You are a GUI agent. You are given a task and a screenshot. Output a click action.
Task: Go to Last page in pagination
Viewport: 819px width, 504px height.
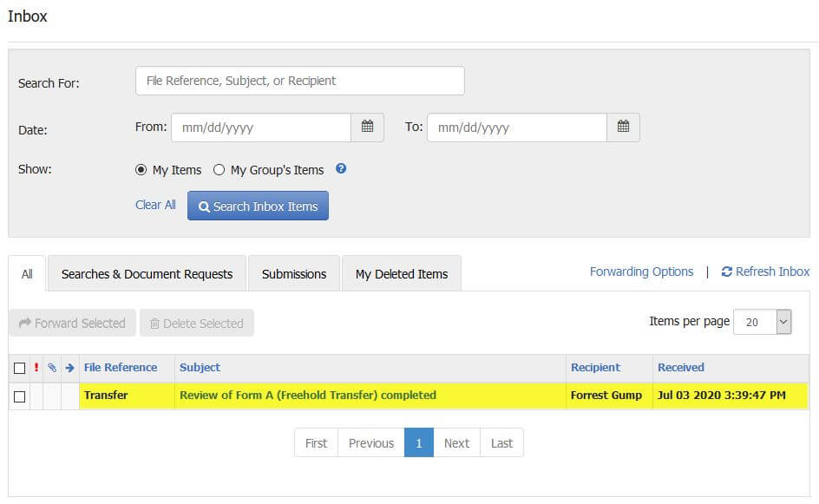(x=501, y=442)
